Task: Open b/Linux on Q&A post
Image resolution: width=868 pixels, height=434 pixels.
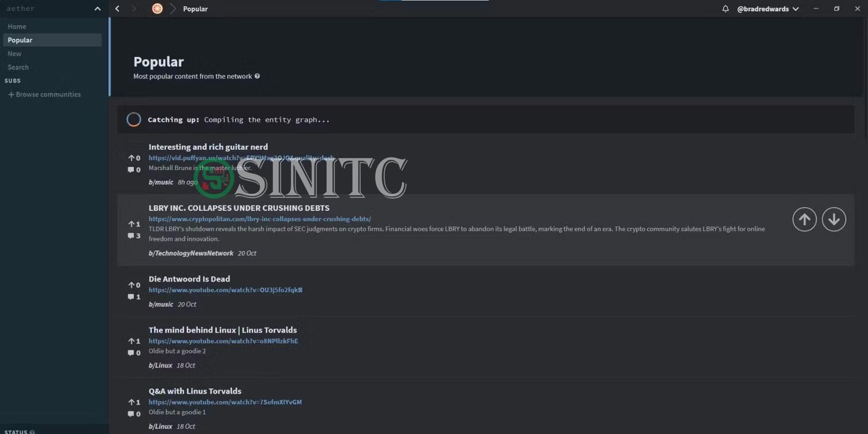Action: coord(160,426)
